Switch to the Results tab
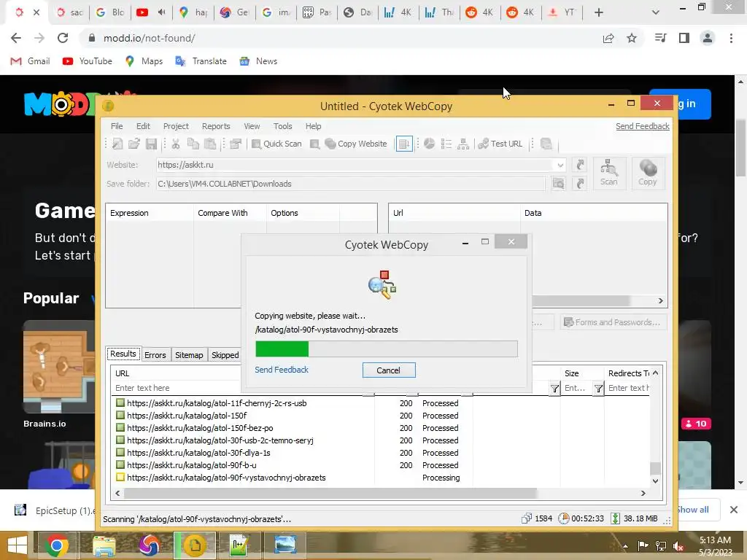747x560 pixels. click(x=123, y=354)
